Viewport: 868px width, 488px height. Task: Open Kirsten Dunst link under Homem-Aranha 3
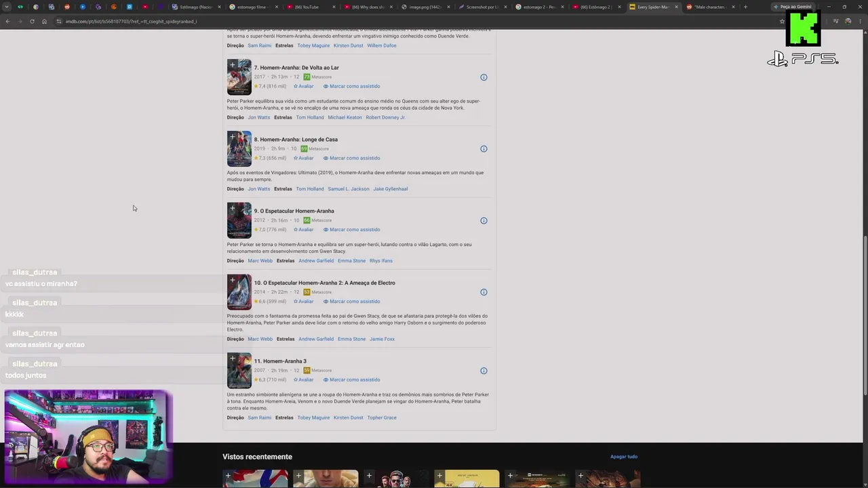click(x=349, y=418)
